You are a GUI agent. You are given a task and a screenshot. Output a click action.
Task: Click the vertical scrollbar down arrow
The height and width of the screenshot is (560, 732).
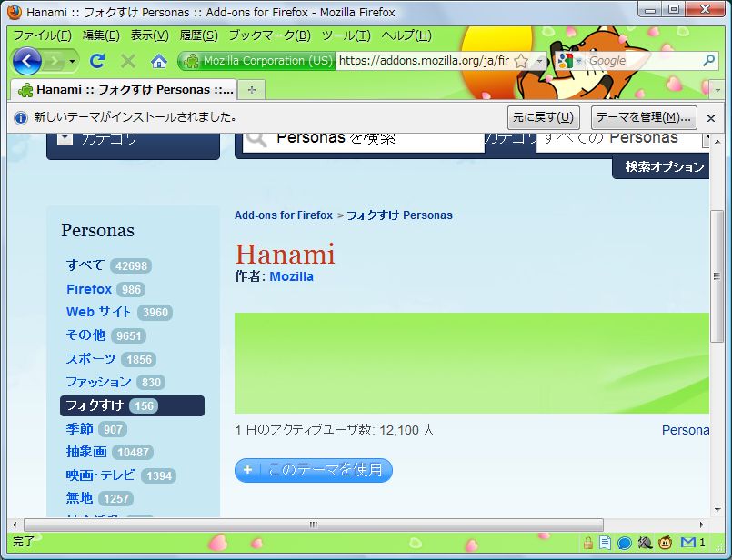717,510
